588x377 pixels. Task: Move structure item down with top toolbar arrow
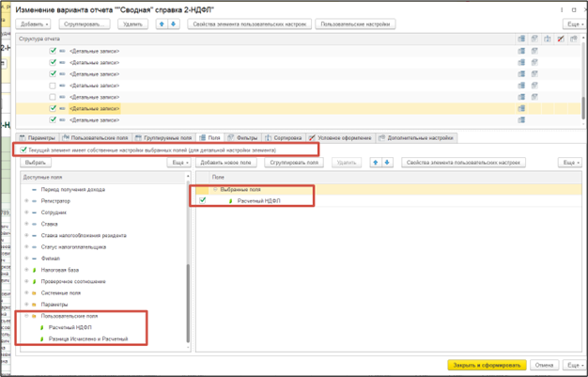pos(173,24)
